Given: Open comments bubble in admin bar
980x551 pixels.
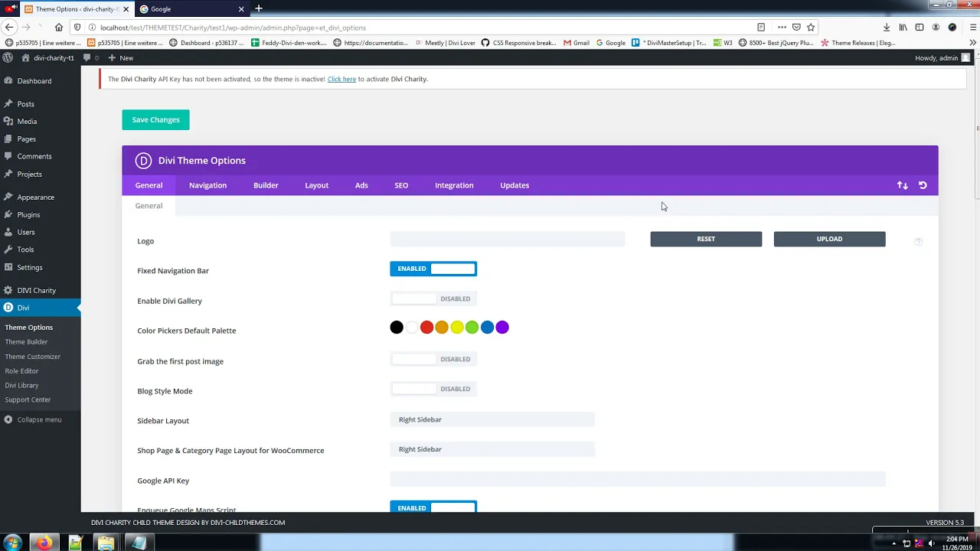Looking at the screenshot, I should pyautogui.click(x=90, y=57).
